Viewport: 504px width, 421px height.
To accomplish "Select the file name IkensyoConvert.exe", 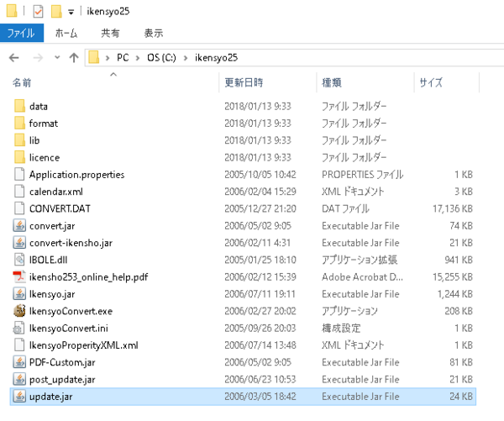I will tap(71, 311).
